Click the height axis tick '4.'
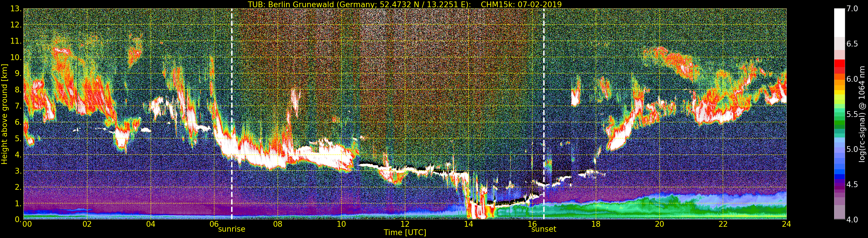This screenshot has height=238, width=868. pos(18,155)
